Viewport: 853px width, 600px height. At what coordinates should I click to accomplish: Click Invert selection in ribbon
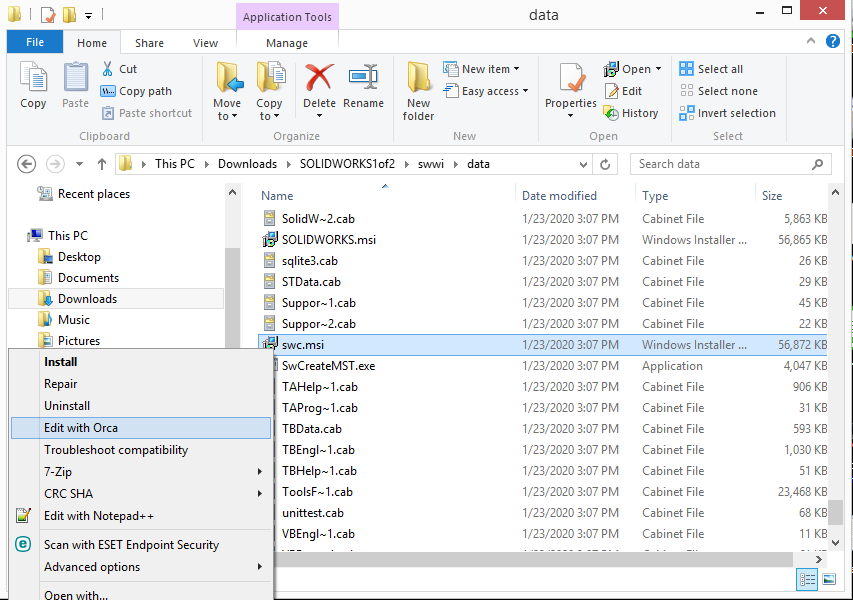click(727, 113)
